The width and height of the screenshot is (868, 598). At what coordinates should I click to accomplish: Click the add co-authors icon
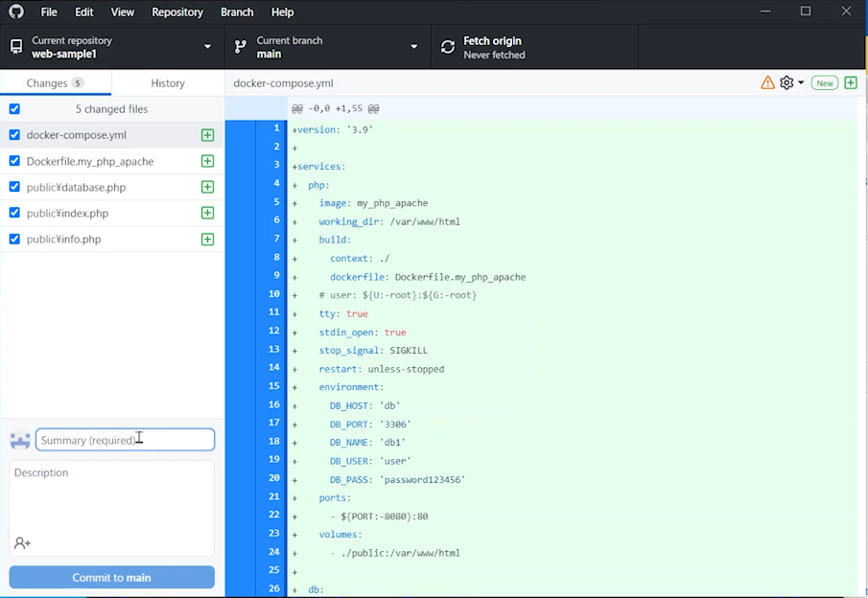pos(22,543)
